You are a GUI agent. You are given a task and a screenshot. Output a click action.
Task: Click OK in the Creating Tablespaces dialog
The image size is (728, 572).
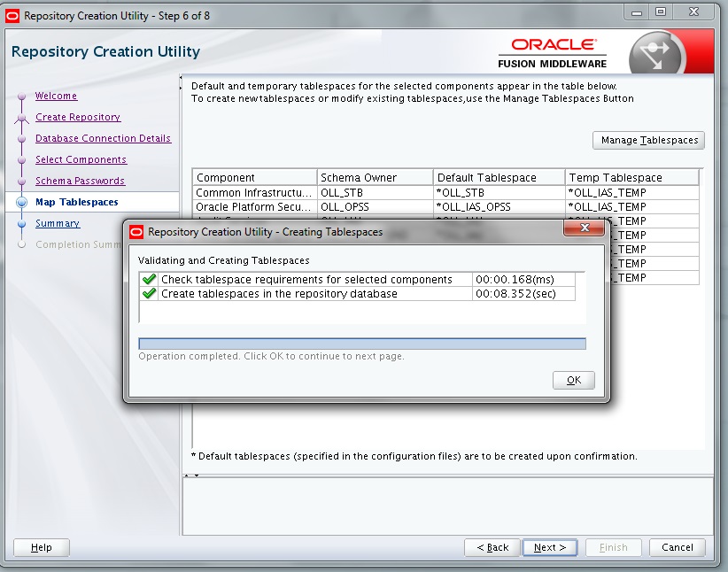573,380
